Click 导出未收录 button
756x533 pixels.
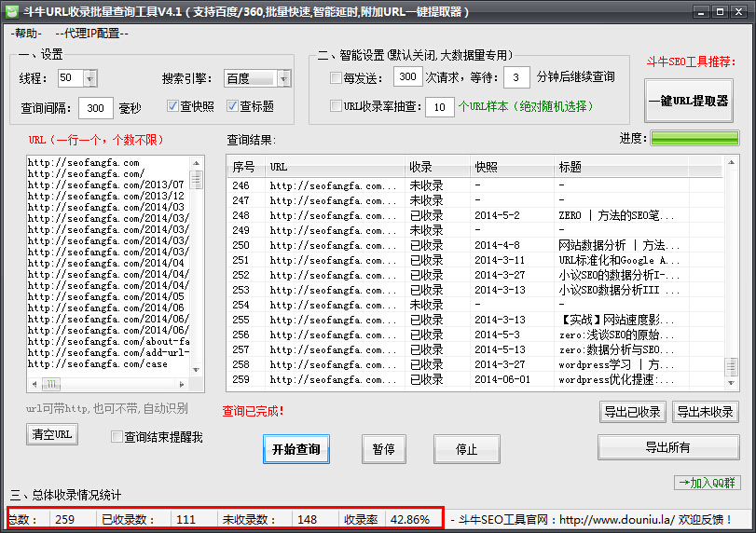tap(706, 412)
